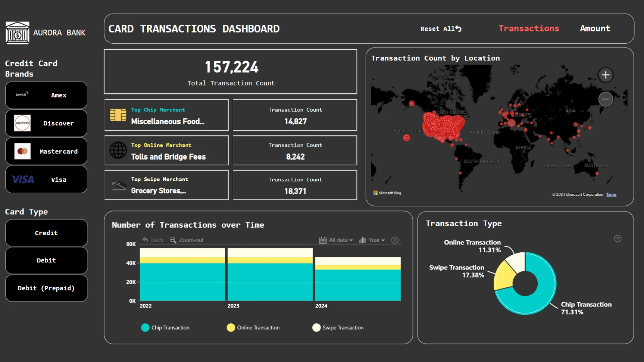
Task: Zoom out the map with minus button
Action: pos(605,99)
